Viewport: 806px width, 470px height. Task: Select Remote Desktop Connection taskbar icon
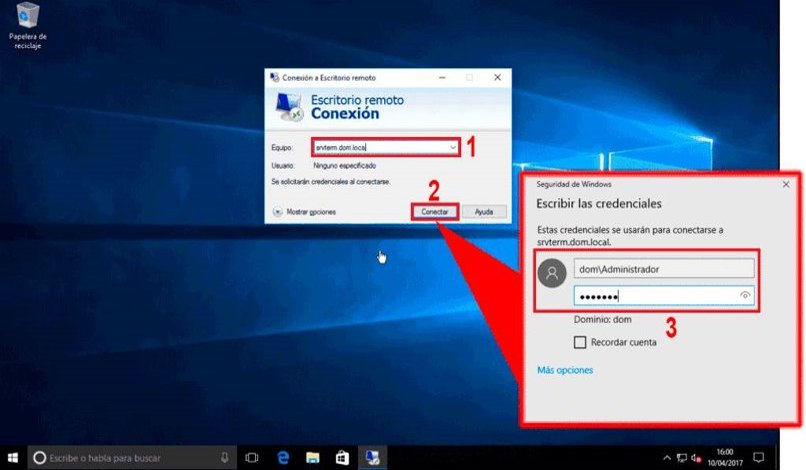click(x=373, y=457)
